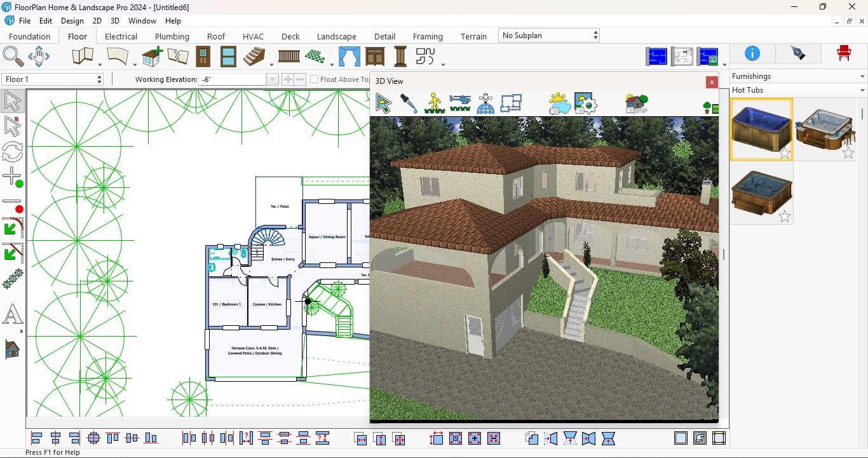Select the Pan hand tool
868x458 pixels.
point(38,57)
